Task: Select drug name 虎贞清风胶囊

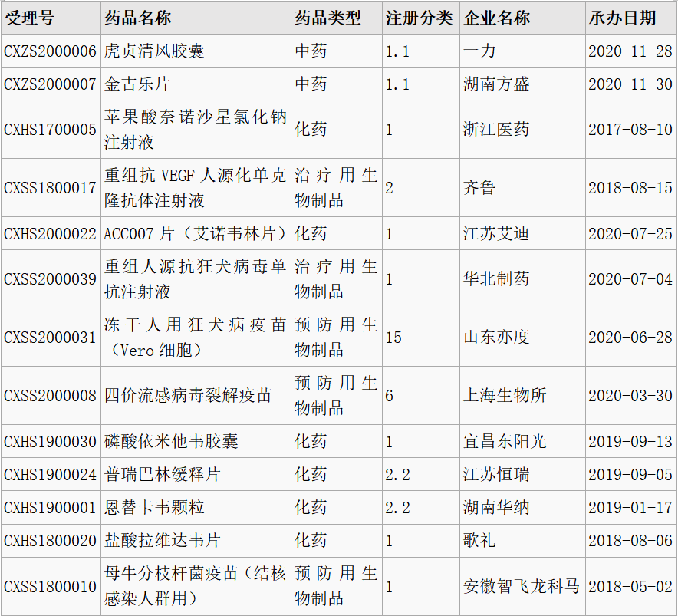Action: (x=154, y=51)
